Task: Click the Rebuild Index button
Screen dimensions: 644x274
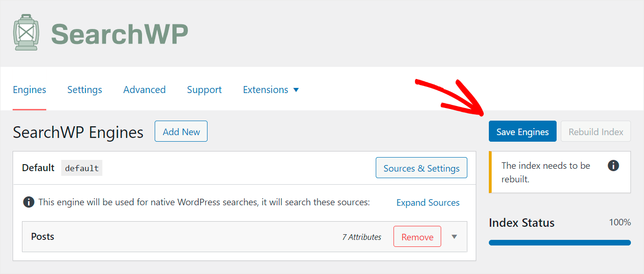Action: [596, 131]
